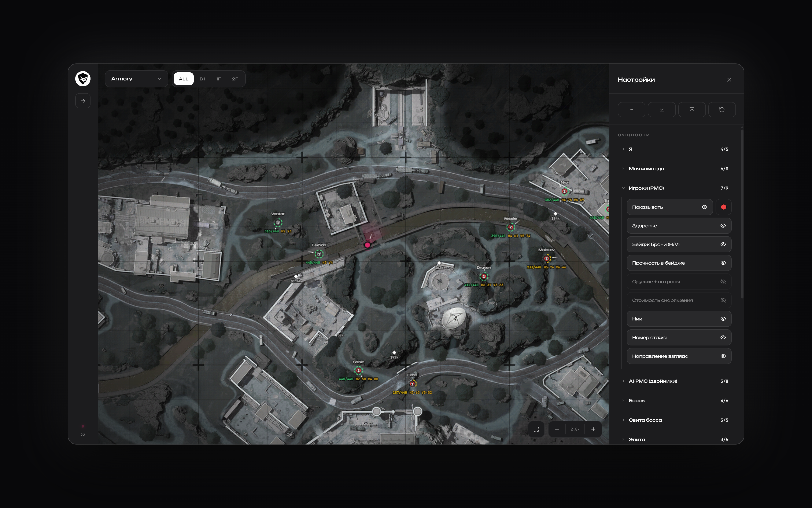Image resolution: width=812 pixels, height=508 pixels.
Task: Reset settings with the circular arrow icon
Action: [x=722, y=109]
